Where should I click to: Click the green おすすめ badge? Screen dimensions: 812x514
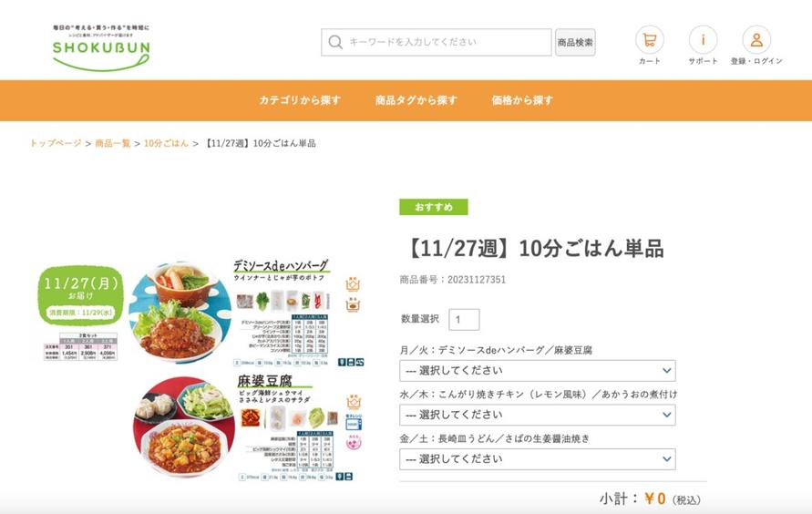click(x=434, y=207)
